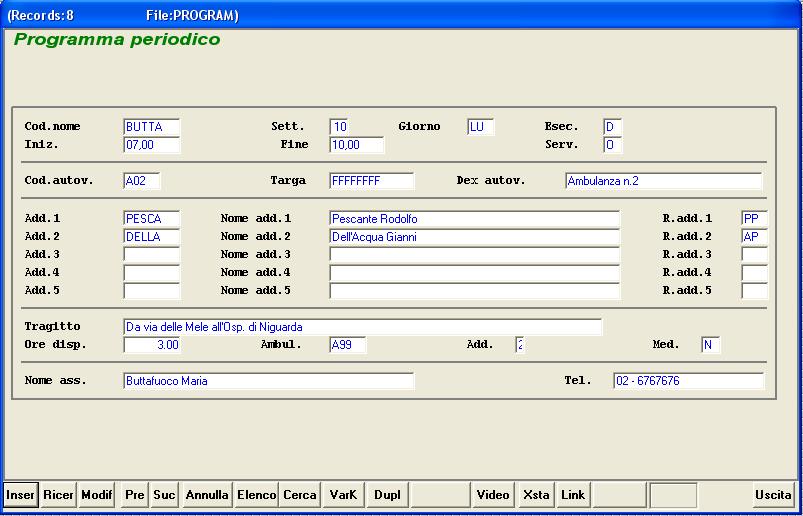Click the VarK button
803x516 pixels.
343,495
